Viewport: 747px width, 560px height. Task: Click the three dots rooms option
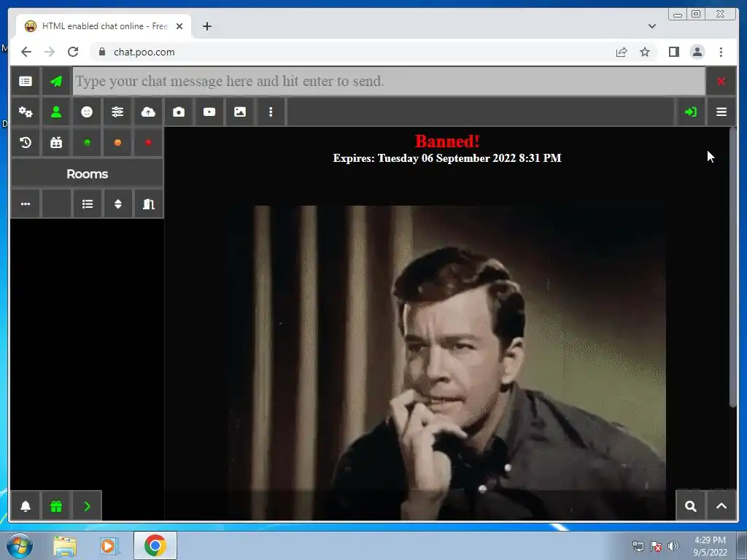coord(26,204)
